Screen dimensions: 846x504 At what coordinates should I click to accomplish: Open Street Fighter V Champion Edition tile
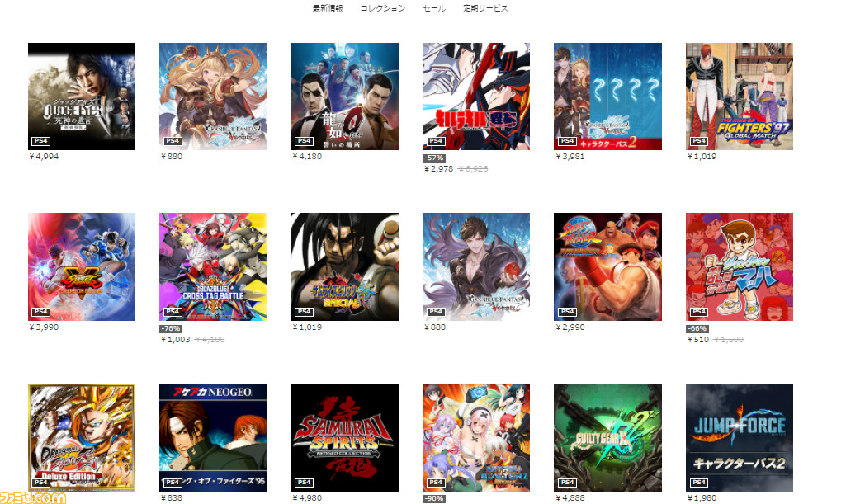point(82,266)
